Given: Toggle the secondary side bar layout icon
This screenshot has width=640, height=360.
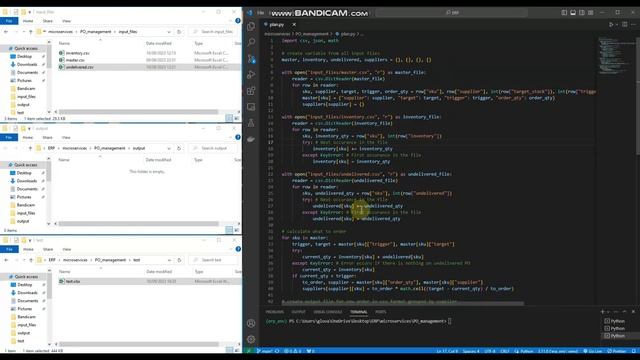Looking at the screenshot, I should pos(582,13).
